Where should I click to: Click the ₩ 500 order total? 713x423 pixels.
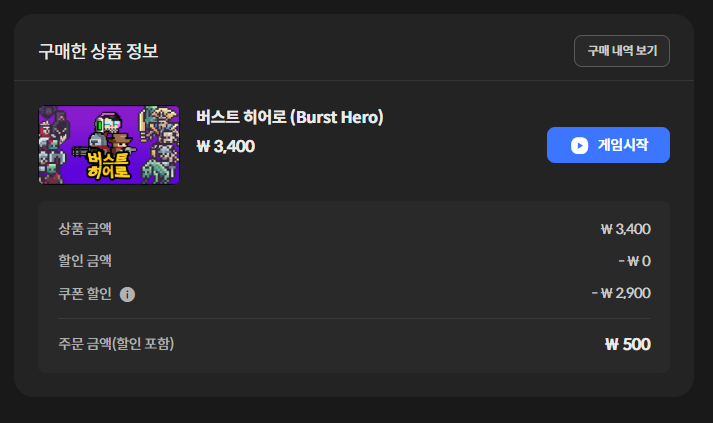628,344
